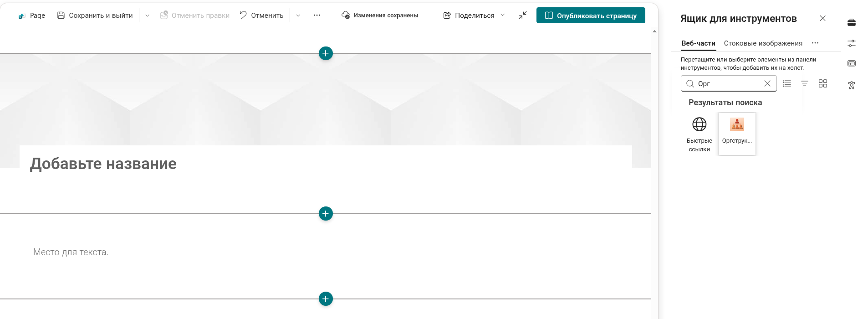
Task: Click the Место для текста text area
Action: pyautogui.click(x=71, y=252)
